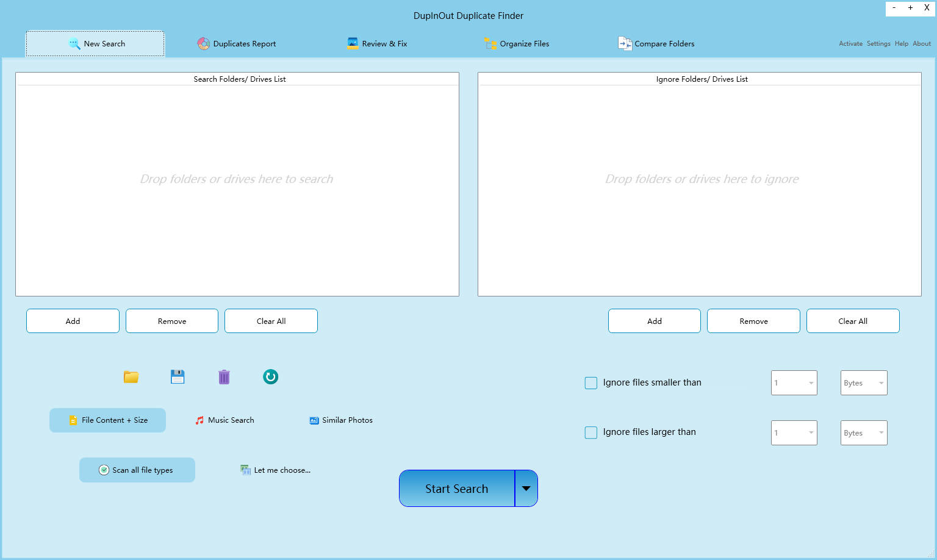937x560 pixels.
Task: Enable Ignore files smaller than checkbox
Action: (x=591, y=383)
